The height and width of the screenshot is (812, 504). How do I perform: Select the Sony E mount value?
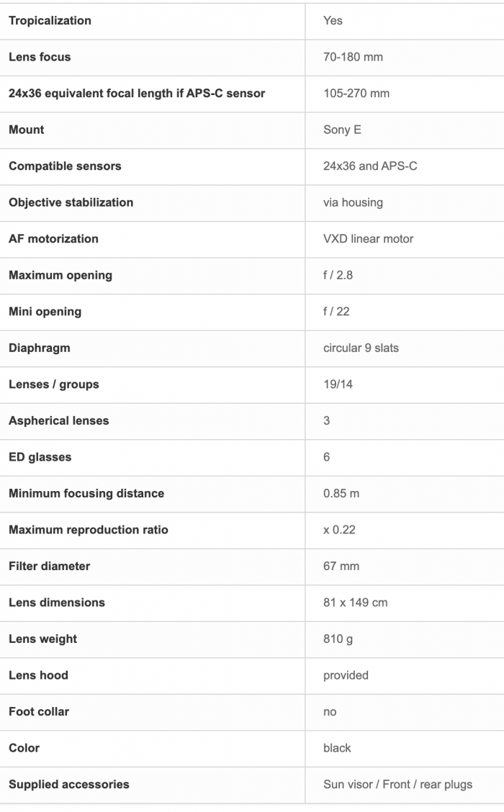coord(342,130)
